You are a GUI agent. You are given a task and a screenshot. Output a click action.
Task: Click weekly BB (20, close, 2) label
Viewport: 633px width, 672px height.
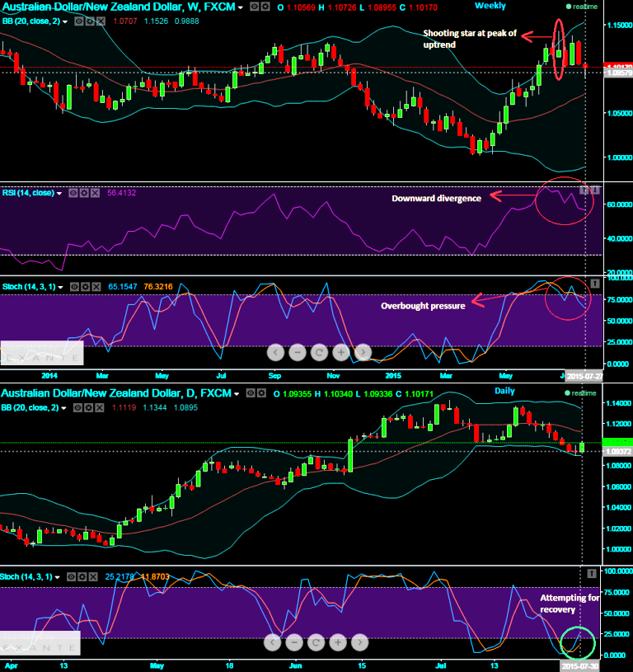pyautogui.click(x=31, y=21)
